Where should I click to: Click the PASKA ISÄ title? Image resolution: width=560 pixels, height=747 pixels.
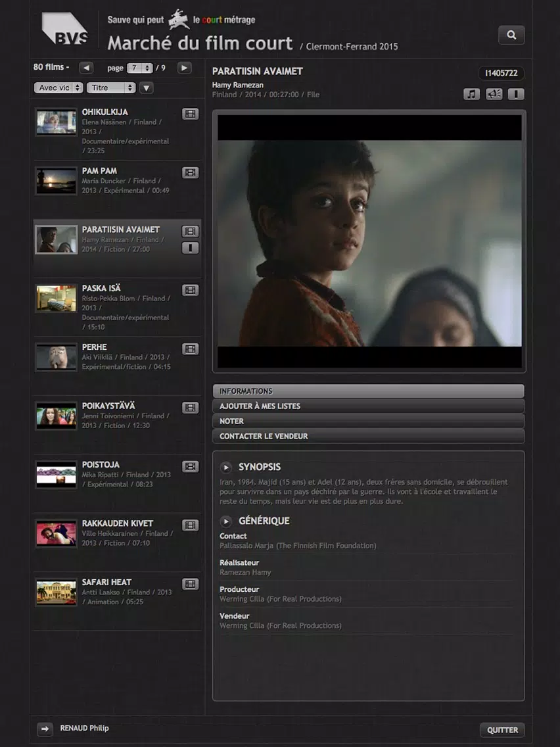(101, 288)
